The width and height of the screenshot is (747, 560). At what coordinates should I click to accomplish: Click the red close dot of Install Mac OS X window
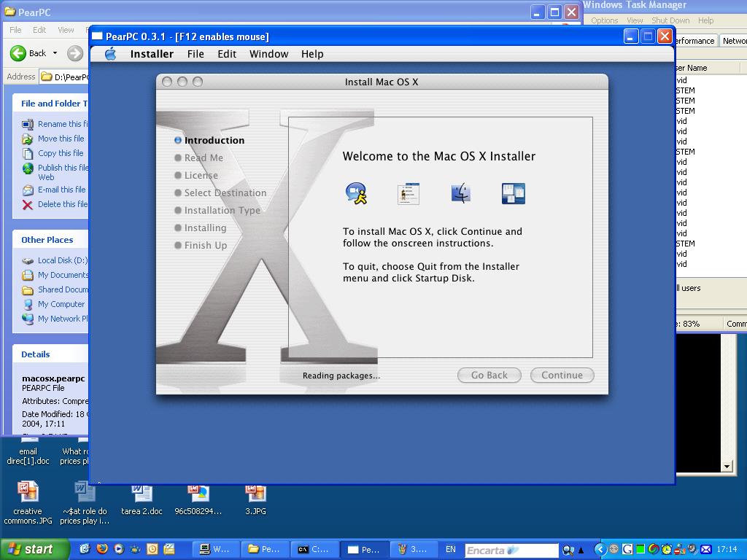[x=167, y=82]
